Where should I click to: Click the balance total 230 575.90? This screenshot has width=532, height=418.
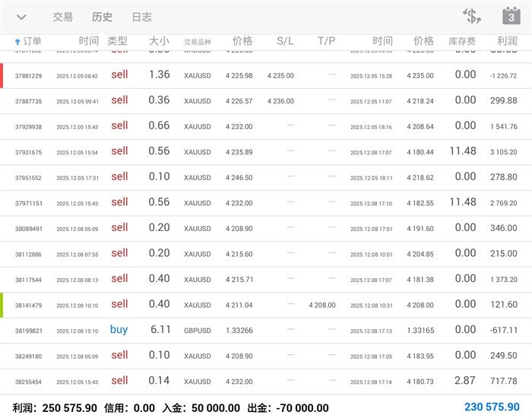pyautogui.click(x=492, y=407)
